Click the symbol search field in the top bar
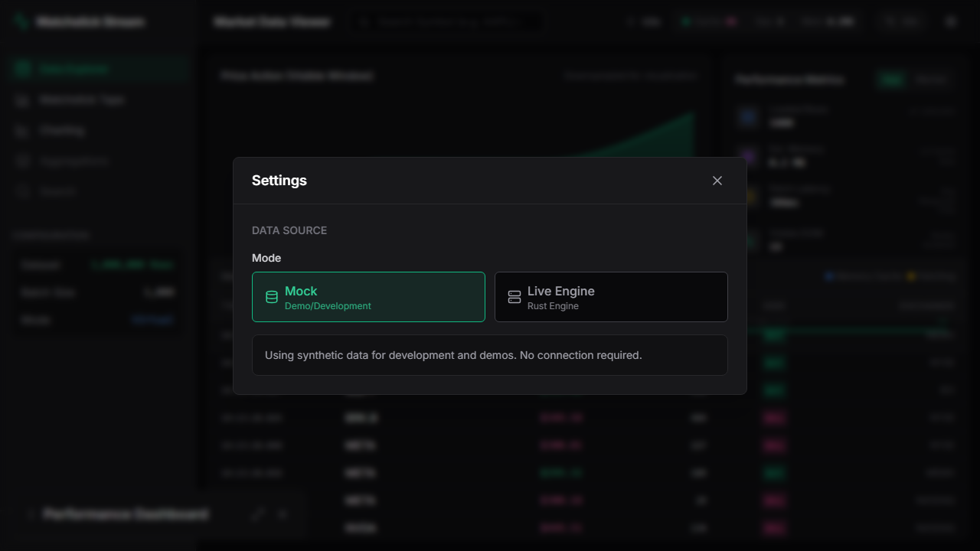 pyautogui.click(x=448, y=21)
